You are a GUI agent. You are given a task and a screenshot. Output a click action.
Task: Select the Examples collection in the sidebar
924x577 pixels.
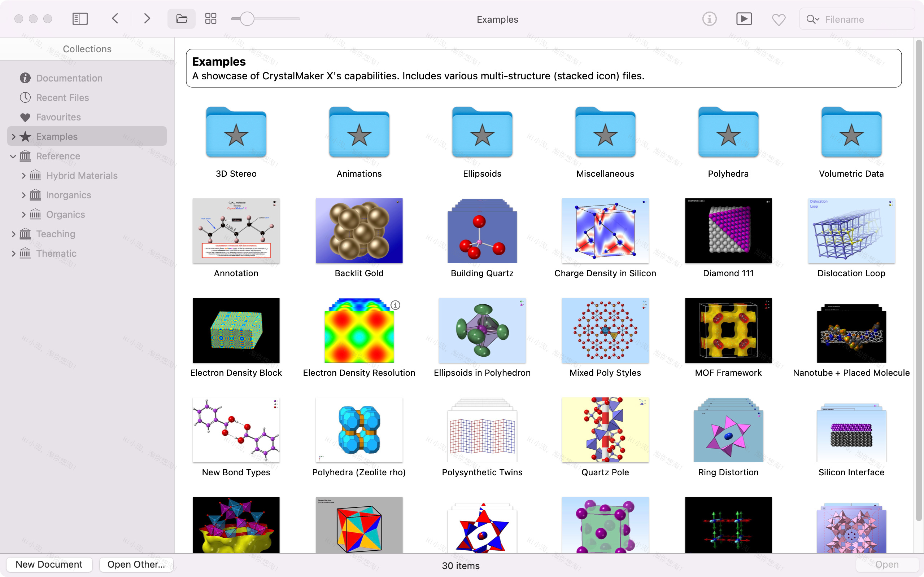point(57,136)
